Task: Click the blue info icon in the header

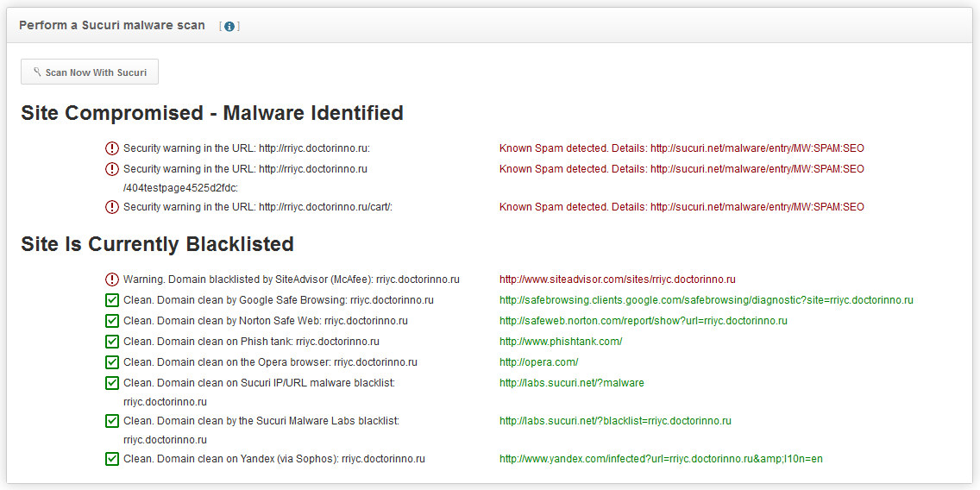Action: (x=229, y=26)
